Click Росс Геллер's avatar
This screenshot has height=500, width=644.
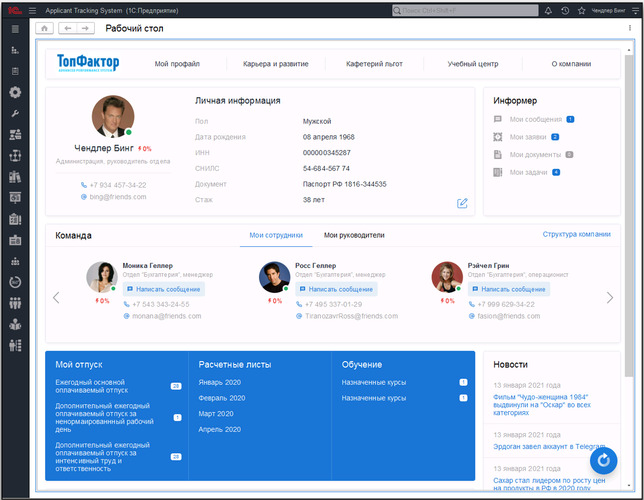(274, 277)
